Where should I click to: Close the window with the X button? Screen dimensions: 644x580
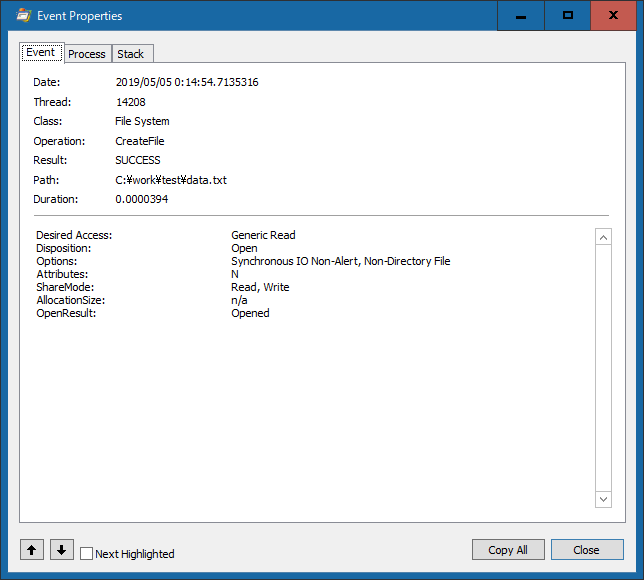(613, 16)
